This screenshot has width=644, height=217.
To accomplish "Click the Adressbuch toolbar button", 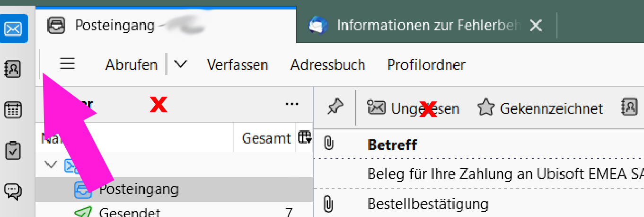I will pyautogui.click(x=328, y=65).
